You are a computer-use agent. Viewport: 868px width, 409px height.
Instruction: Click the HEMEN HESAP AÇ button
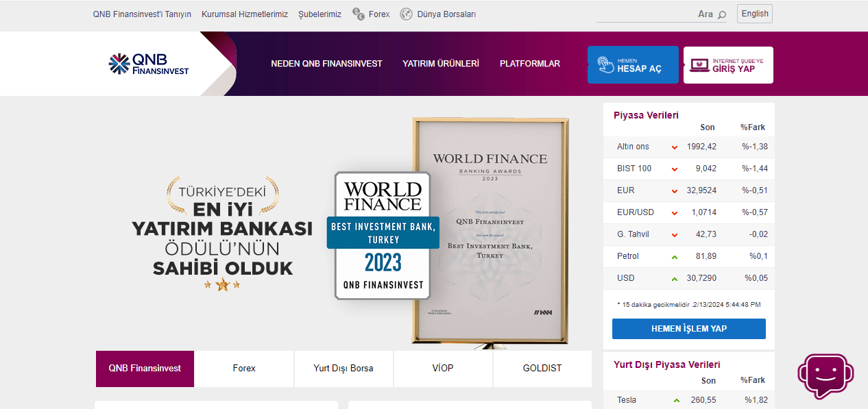pos(633,65)
